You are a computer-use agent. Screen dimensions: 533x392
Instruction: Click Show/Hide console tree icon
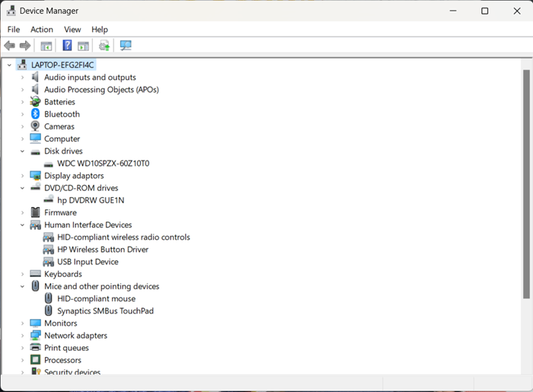pos(46,46)
